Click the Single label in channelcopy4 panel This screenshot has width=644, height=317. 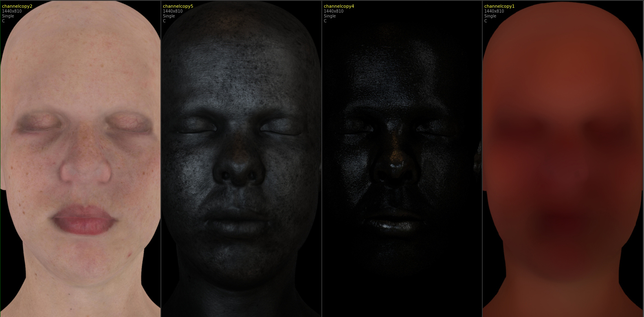pos(330,16)
